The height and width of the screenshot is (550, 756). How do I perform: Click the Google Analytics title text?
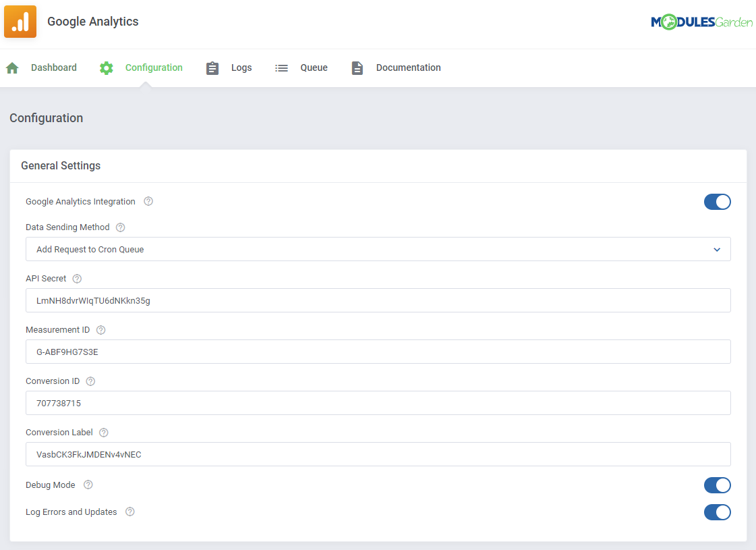click(x=93, y=22)
